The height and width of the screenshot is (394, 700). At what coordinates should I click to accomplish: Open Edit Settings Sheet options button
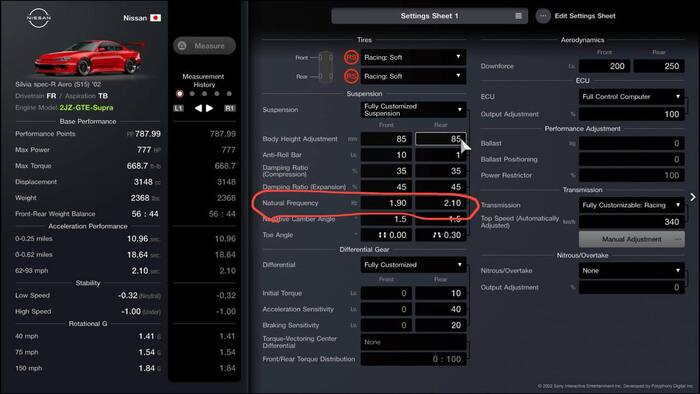543,16
